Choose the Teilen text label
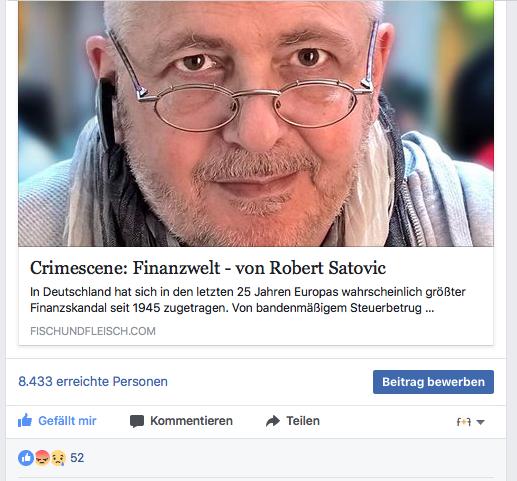Image resolution: width=517 pixels, height=481 pixels. click(x=303, y=421)
